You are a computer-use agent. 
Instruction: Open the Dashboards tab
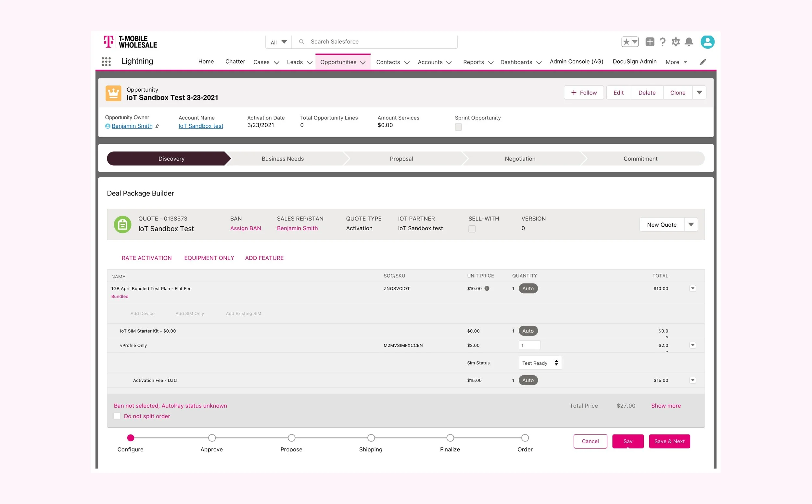516,62
